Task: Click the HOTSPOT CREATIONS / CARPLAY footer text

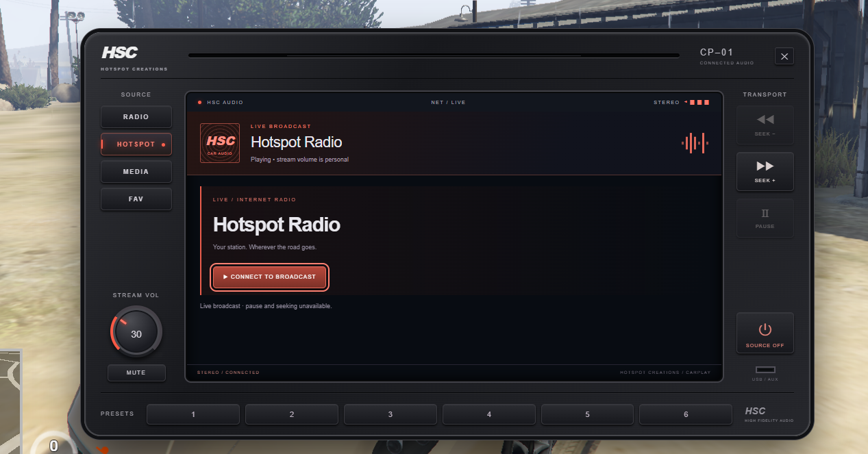Action: [665, 373]
